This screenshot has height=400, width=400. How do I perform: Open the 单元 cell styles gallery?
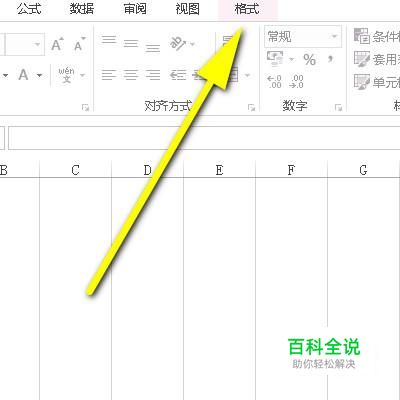377,82
